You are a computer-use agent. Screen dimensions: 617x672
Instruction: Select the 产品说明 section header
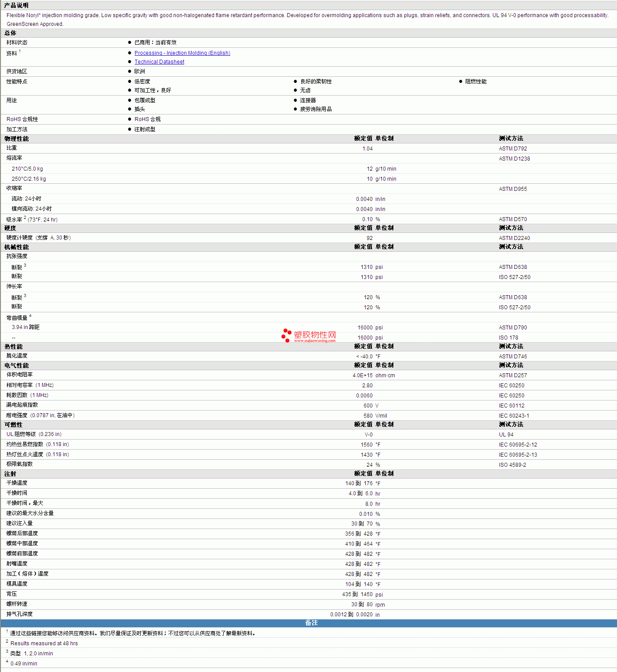pos(16,5)
